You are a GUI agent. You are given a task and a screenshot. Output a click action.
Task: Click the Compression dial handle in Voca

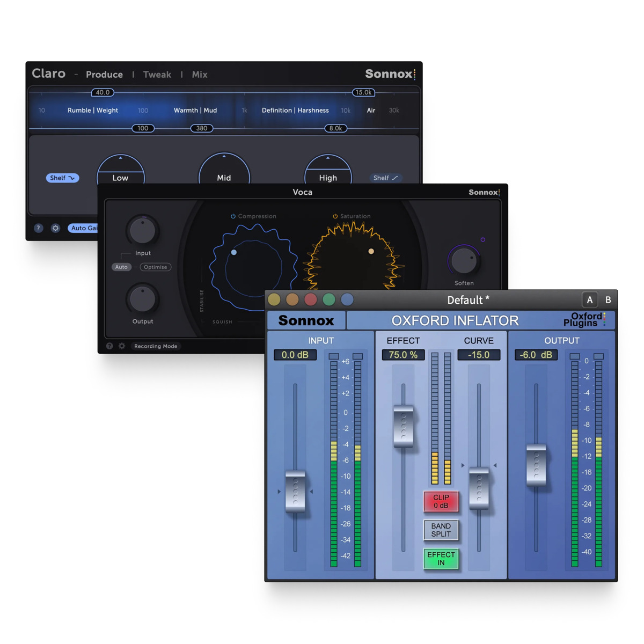(x=233, y=252)
